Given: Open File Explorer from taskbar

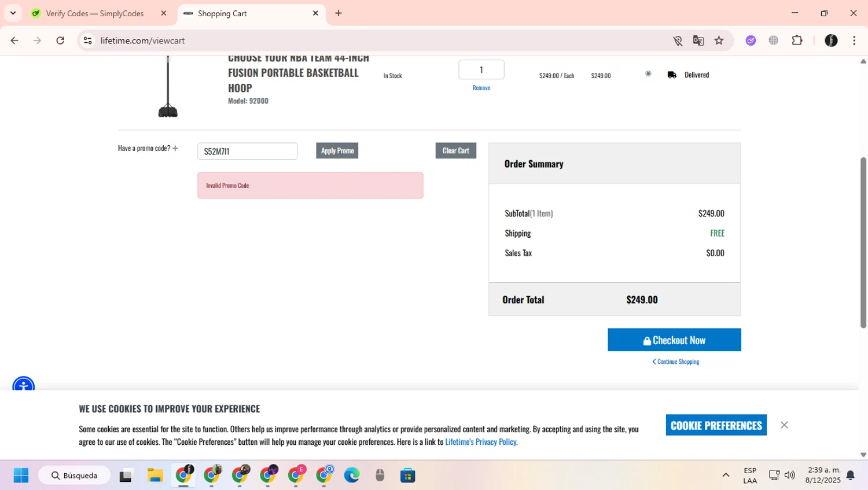Looking at the screenshot, I should [x=155, y=476].
